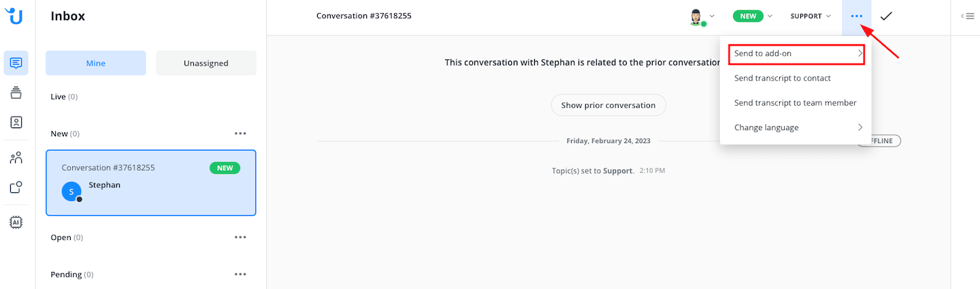Click Show prior conversation button
Image resolution: width=980 pixels, height=289 pixels.
tap(608, 106)
